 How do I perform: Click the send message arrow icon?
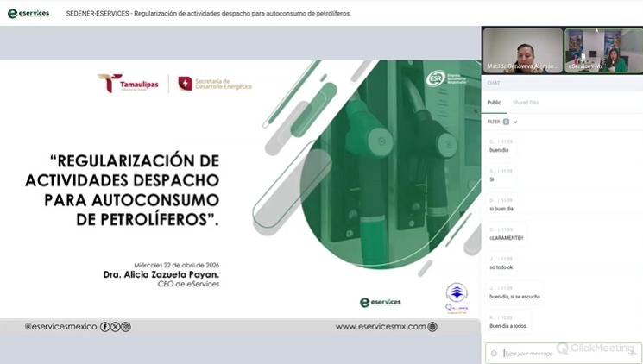(633, 353)
